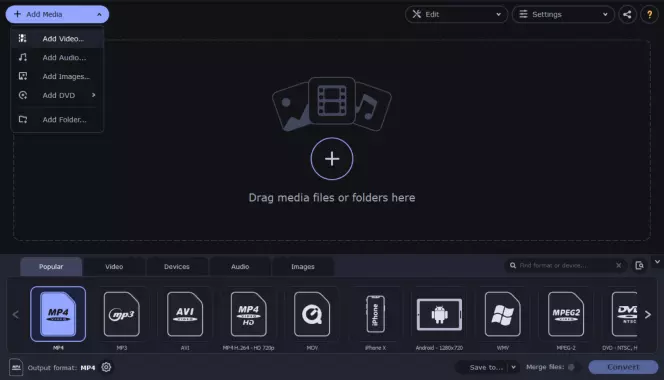Select the MOV QuickTime format icon
This screenshot has height=380, width=664.
312,314
